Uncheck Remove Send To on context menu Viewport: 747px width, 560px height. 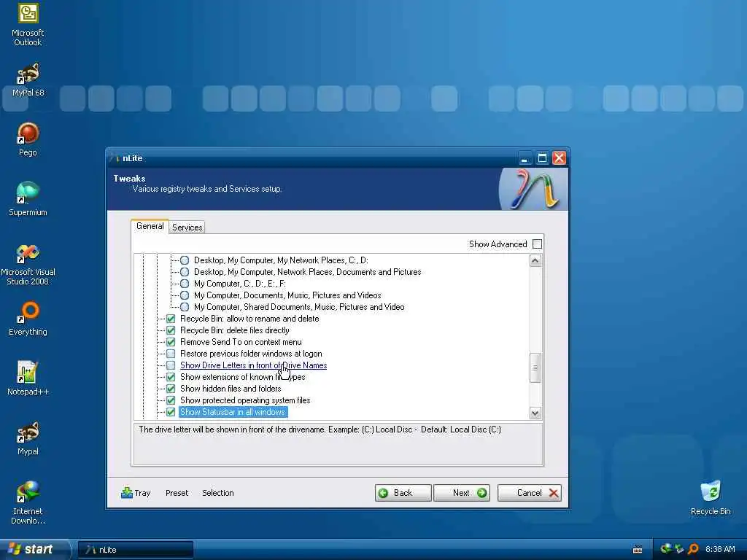coord(171,342)
